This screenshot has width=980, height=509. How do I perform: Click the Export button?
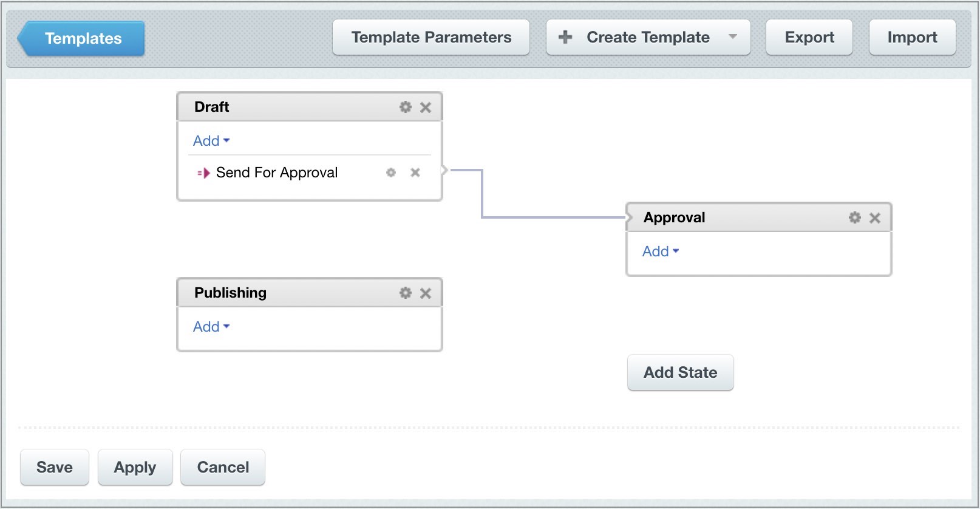tap(809, 37)
